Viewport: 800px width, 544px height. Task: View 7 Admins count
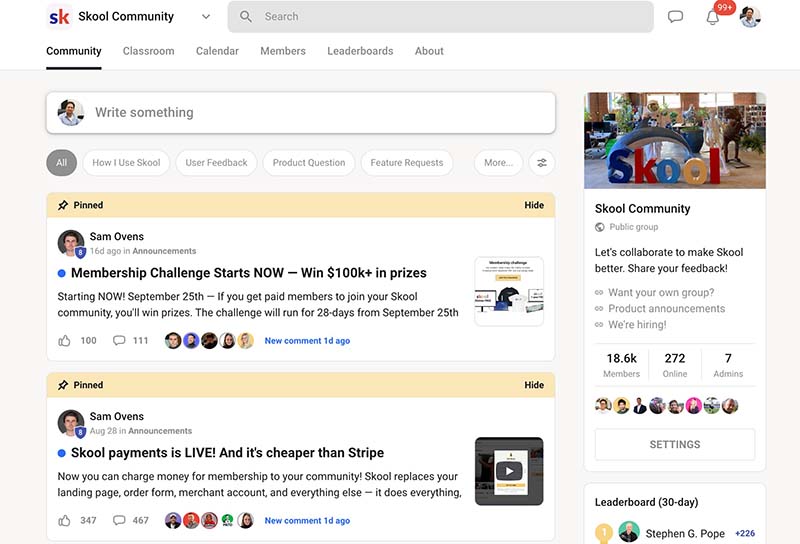coord(728,365)
